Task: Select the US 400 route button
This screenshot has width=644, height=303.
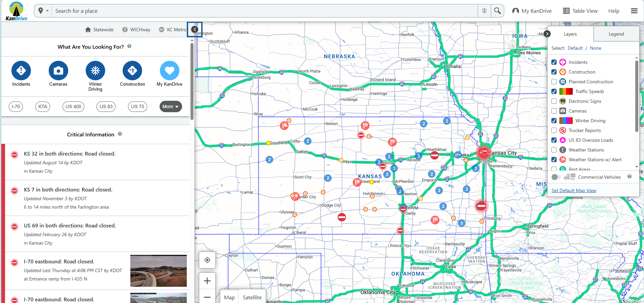Action: (x=73, y=106)
